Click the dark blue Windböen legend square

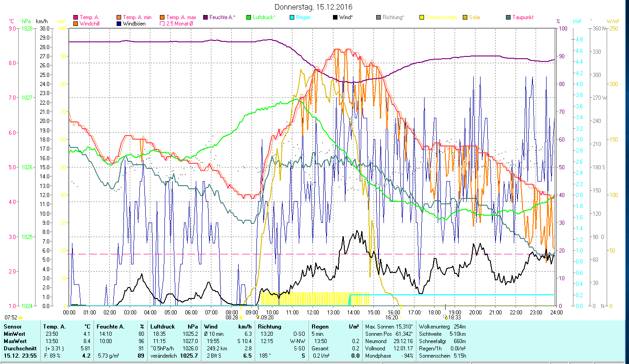click(119, 24)
